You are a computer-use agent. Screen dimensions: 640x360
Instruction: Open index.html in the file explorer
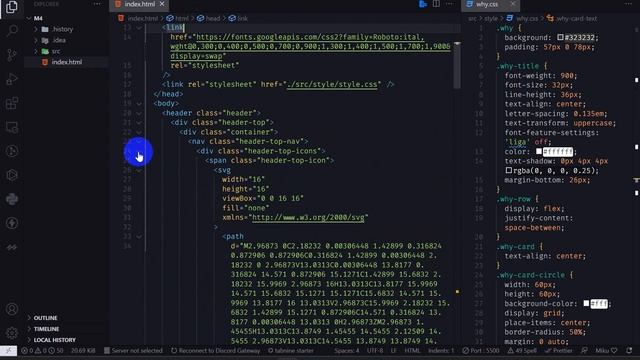click(x=67, y=62)
